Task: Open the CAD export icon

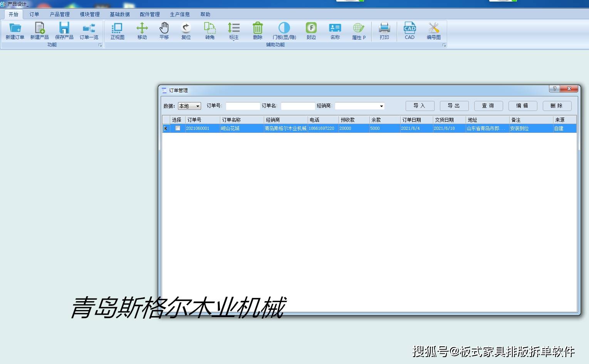Action: pyautogui.click(x=409, y=31)
